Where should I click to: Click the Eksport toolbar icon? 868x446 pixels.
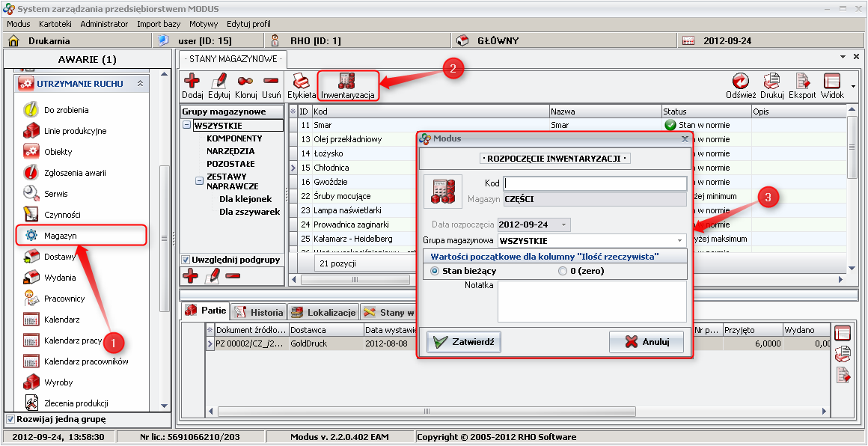(x=802, y=82)
